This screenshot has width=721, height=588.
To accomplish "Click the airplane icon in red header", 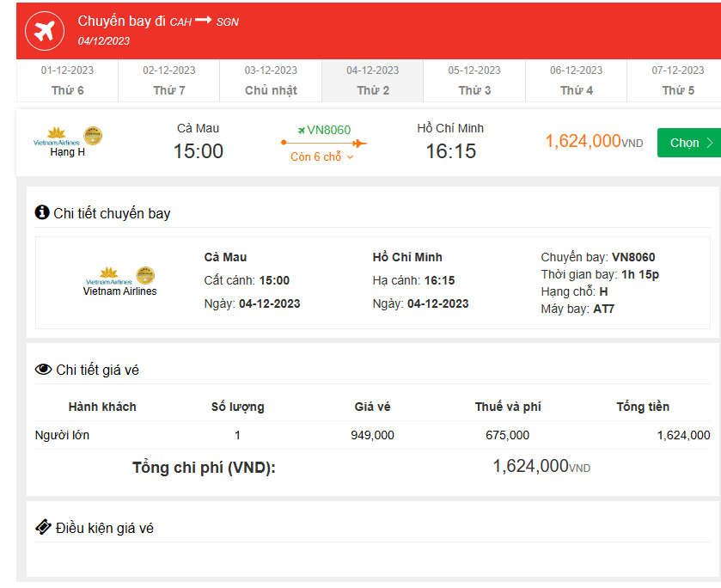I will coord(43,30).
